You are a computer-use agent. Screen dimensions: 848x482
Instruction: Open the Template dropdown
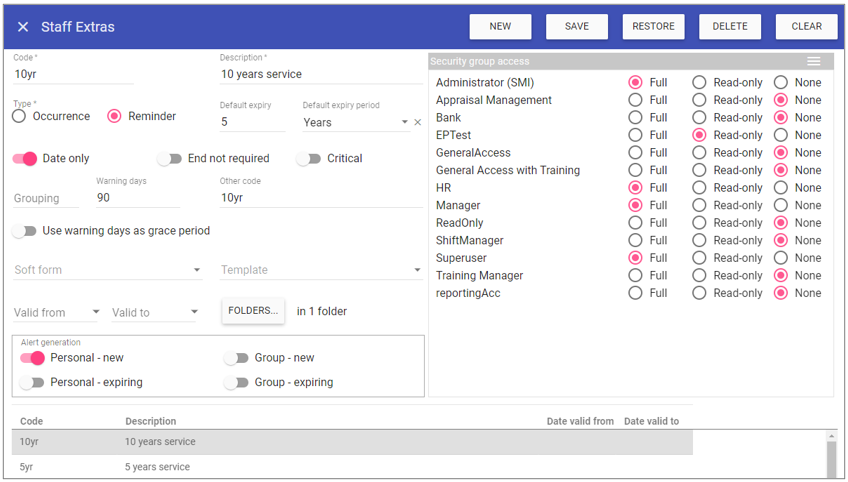pyautogui.click(x=417, y=270)
